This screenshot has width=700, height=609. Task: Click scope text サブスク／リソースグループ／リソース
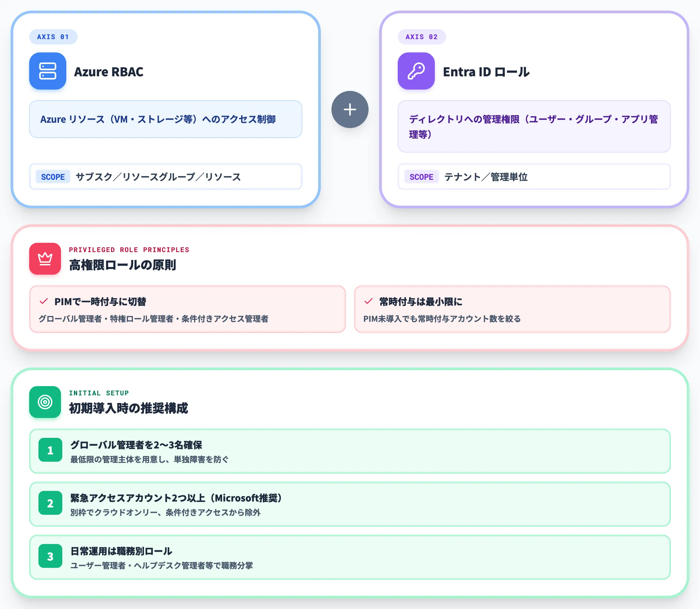[158, 177]
